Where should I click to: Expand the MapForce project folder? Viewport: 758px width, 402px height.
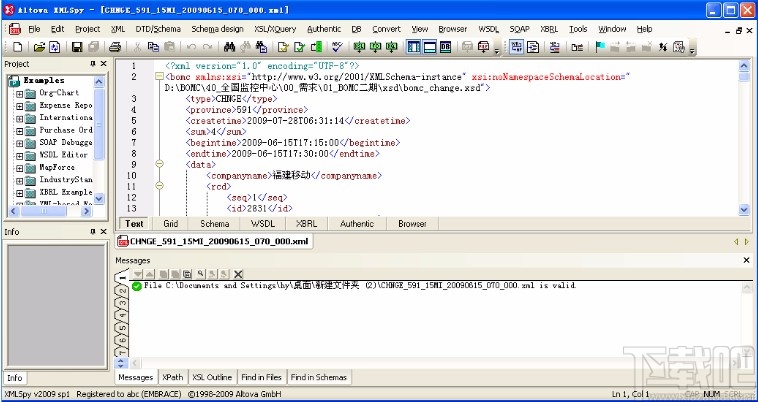point(19,169)
